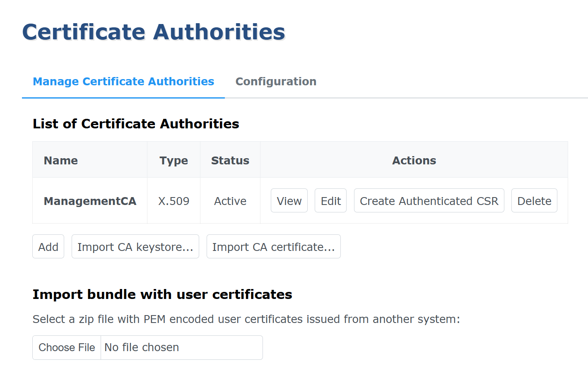Click the X.509 type cell
This screenshot has height=371, width=588.
coord(174,201)
